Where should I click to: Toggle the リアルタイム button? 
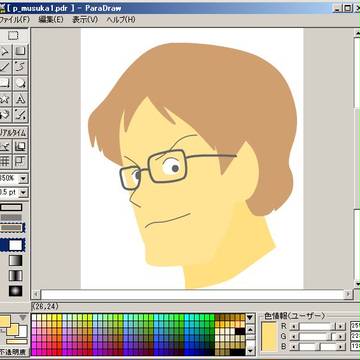point(13,133)
